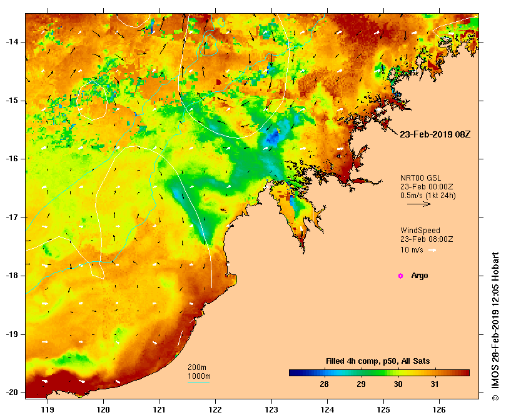The height and width of the screenshot is (420, 506).
Task: Click the IMOS copyright text on the right edge
Action: pos(495,326)
